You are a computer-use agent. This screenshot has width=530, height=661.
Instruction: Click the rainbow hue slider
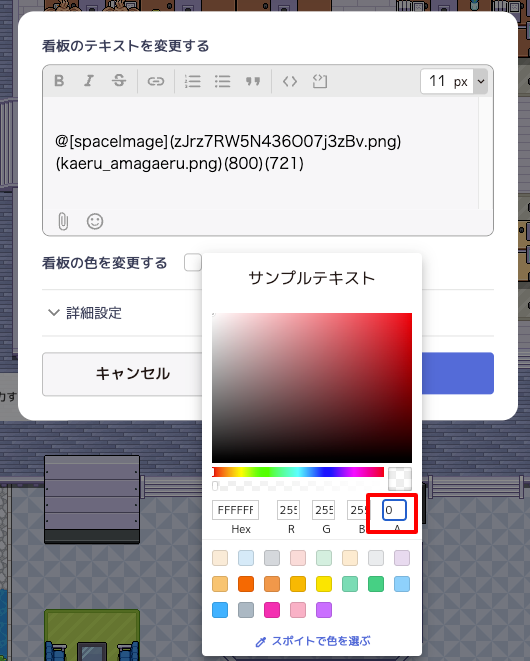[x=298, y=472]
